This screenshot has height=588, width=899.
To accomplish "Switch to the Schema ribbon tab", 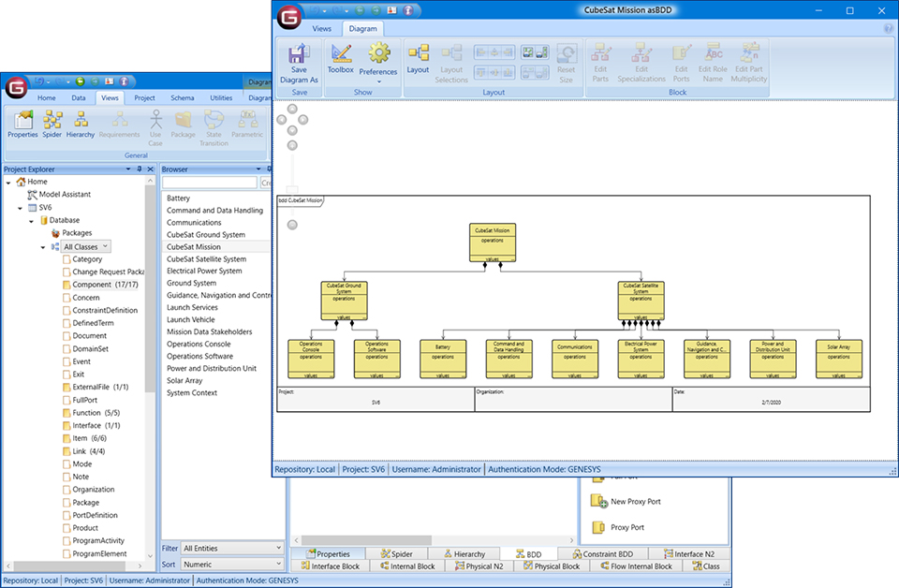I will point(183,97).
